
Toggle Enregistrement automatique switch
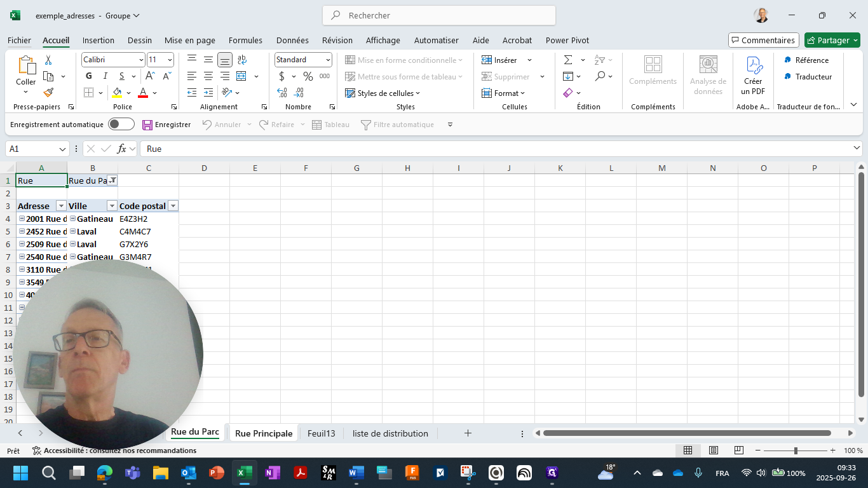click(x=121, y=125)
